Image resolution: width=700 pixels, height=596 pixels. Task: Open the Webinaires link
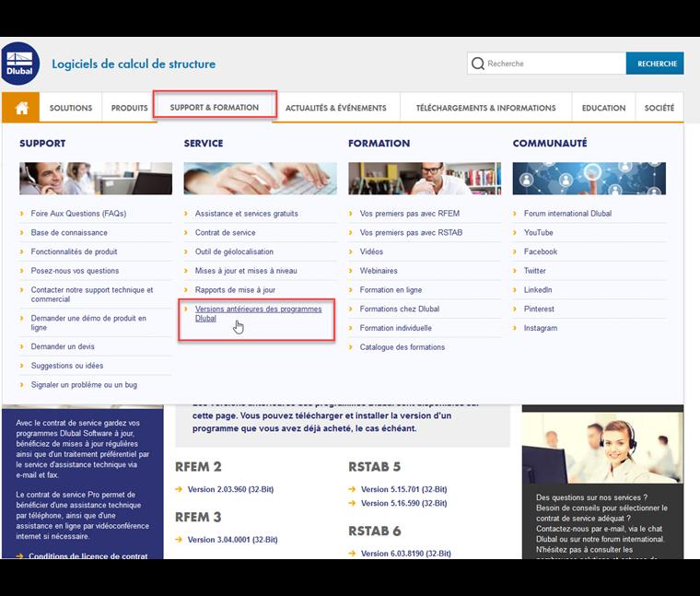tap(379, 271)
